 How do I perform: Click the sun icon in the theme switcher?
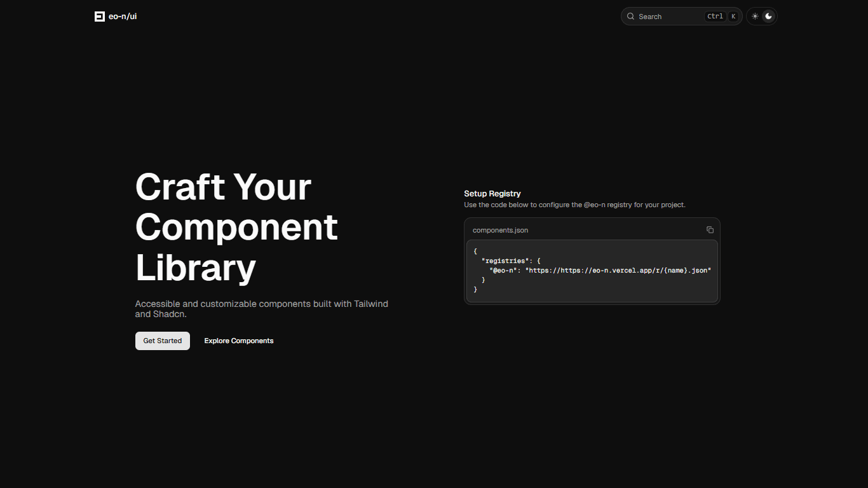(754, 16)
